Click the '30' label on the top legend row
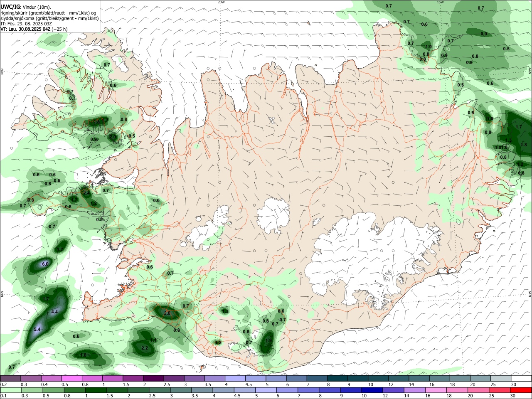 pyautogui.click(x=514, y=384)
